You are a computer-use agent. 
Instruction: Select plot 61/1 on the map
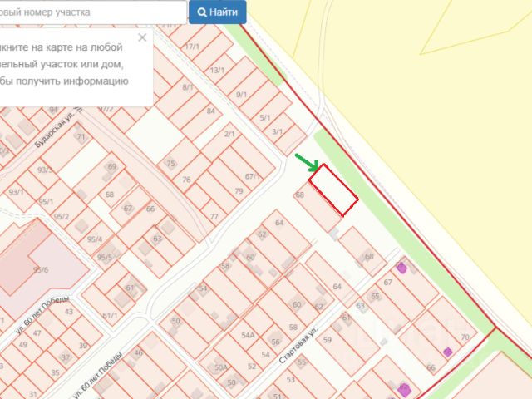click(x=110, y=315)
